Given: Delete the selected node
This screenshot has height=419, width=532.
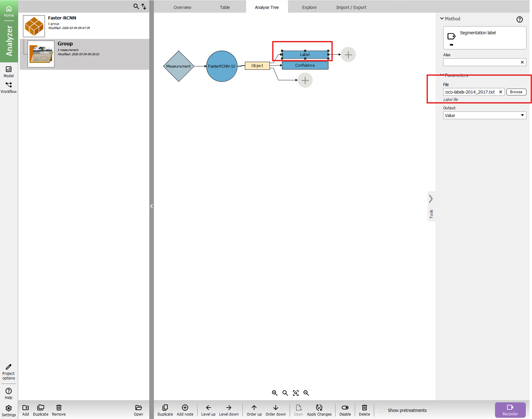Looking at the screenshot, I should tap(364, 408).
